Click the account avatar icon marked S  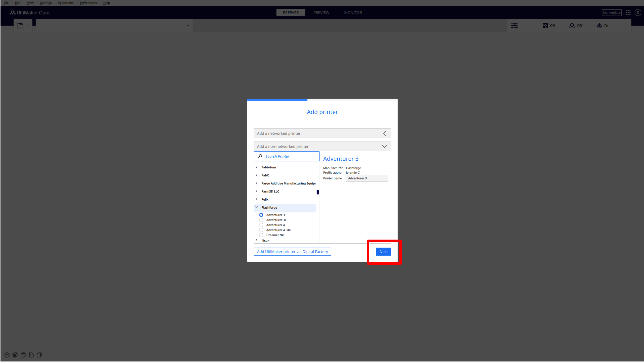coord(638,12)
